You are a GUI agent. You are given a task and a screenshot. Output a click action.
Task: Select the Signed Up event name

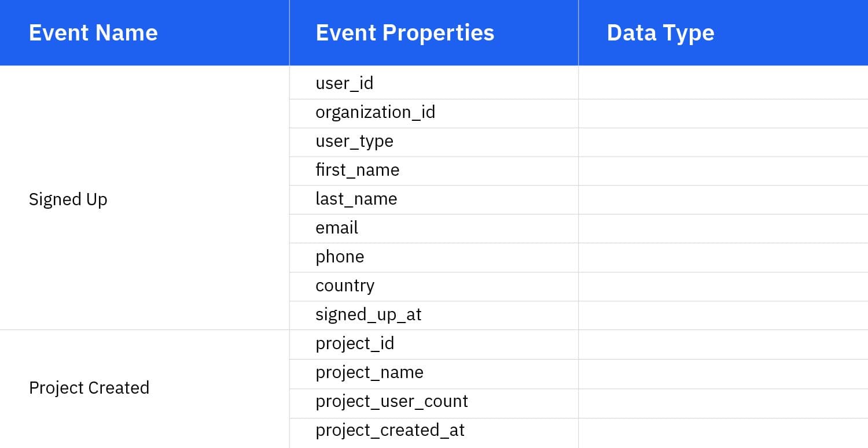pos(68,199)
